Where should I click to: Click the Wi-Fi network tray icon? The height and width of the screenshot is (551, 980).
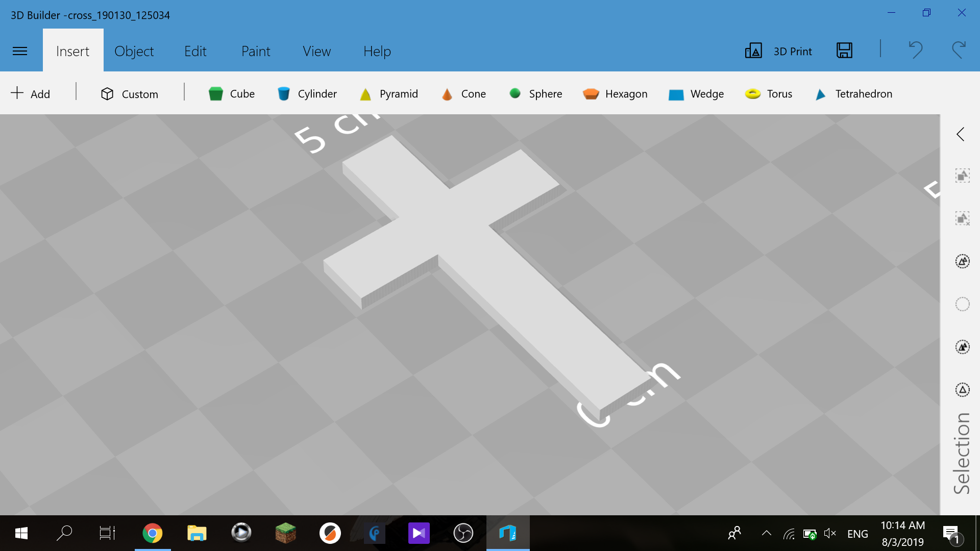(x=789, y=534)
